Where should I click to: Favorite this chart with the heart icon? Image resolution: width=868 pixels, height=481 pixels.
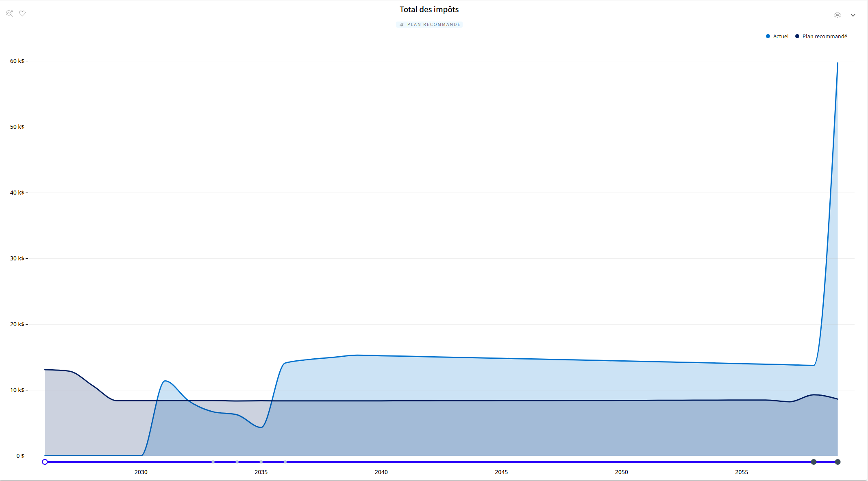click(x=22, y=13)
